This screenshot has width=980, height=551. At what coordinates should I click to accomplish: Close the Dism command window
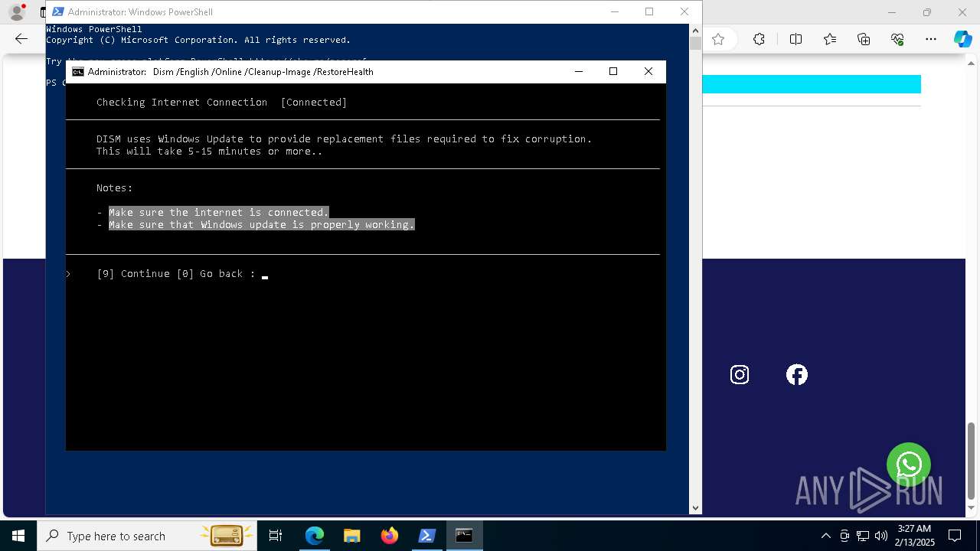click(648, 71)
